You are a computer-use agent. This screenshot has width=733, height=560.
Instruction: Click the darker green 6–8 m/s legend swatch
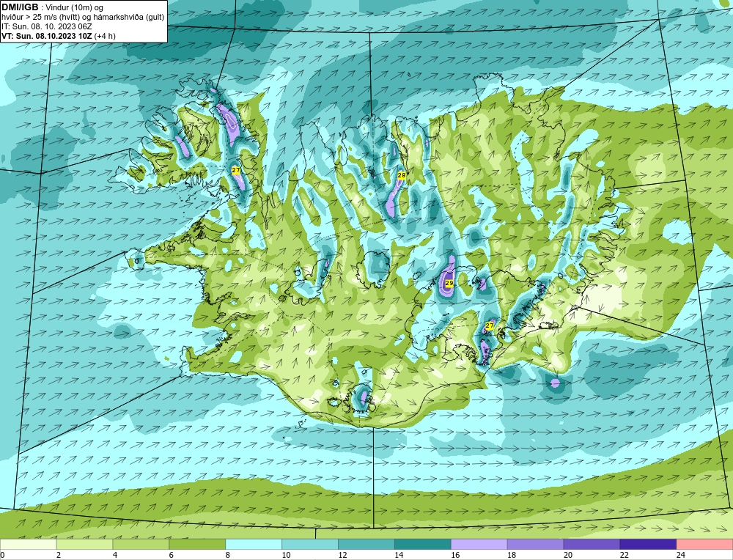click(197, 545)
